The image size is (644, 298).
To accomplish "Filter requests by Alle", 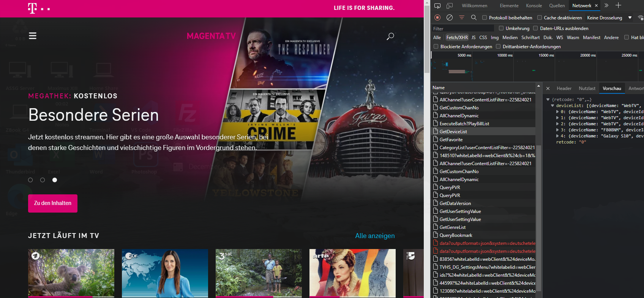I will pos(437,38).
